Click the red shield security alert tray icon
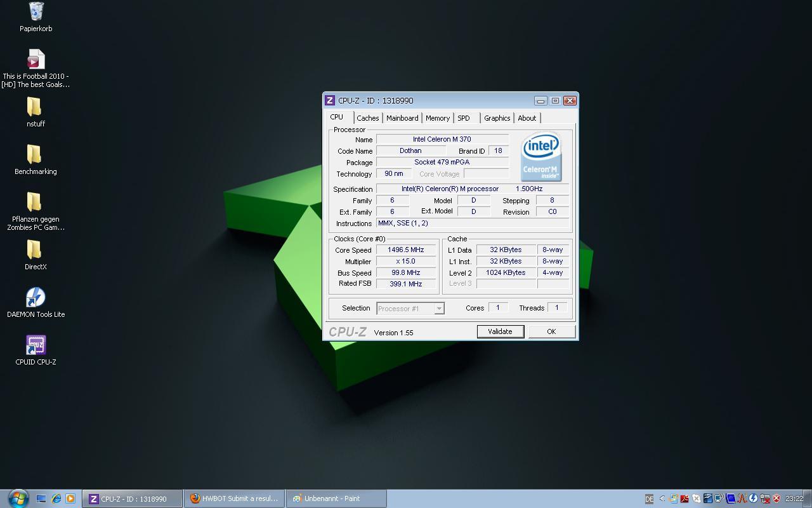 776,498
